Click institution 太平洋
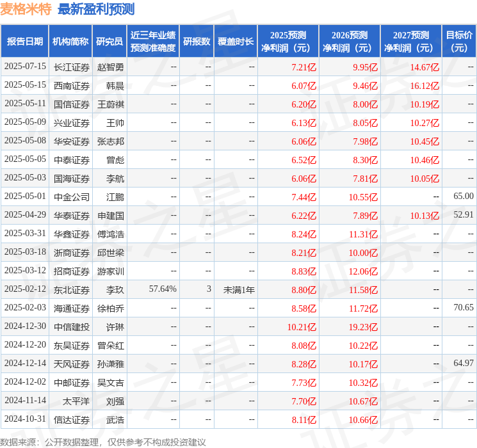This screenshot has height=448, width=477. click(76, 401)
